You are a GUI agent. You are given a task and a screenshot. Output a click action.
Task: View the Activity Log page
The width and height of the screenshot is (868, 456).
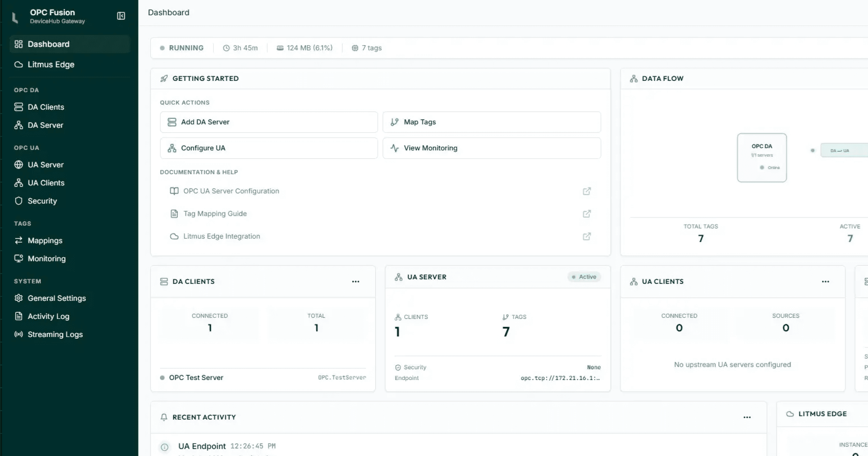pyautogui.click(x=70, y=316)
